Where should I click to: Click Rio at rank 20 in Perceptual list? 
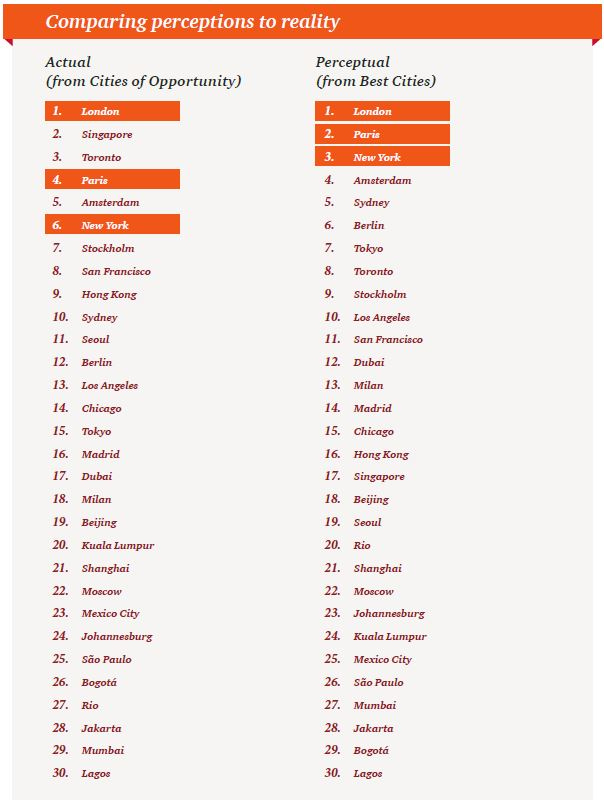click(x=362, y=545)
